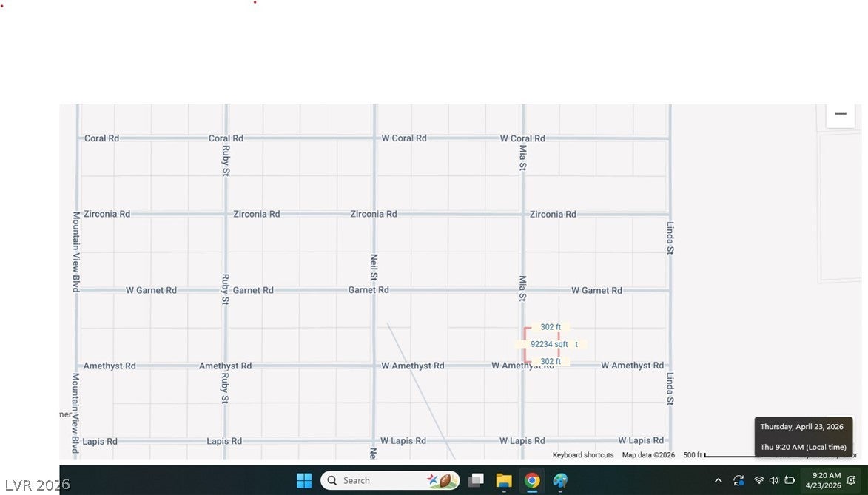Open File Explorer from taskbar
Screen dimensions: 868x495
click(504, 480)
